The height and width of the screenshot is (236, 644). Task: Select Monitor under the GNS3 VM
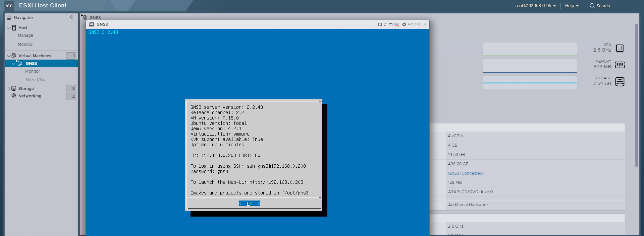point(33,71)
